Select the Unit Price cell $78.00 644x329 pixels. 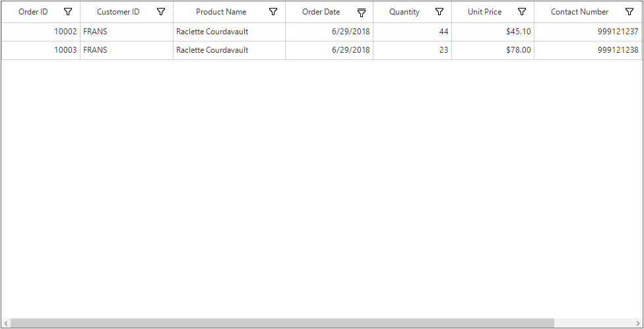[x=494, y=51]
